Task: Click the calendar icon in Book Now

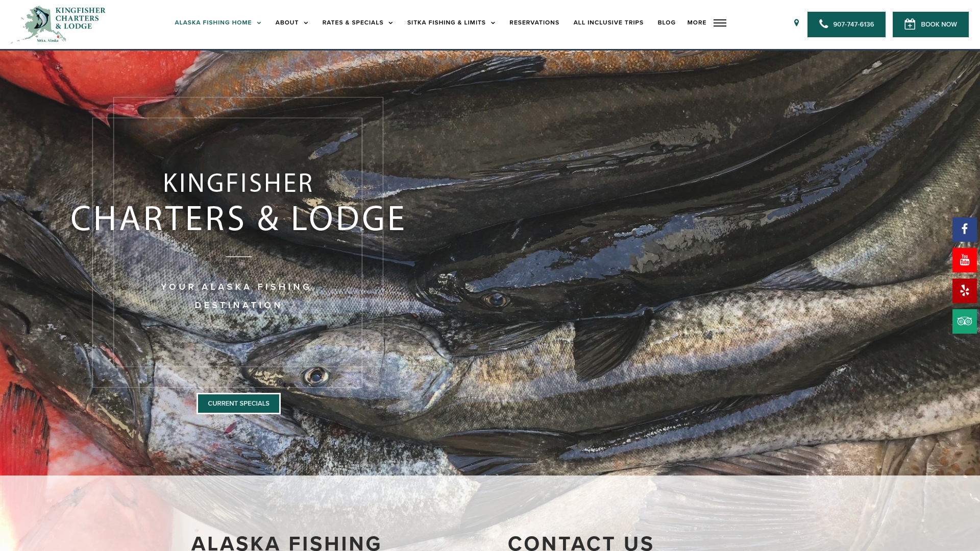Action: tap(910, 24)
